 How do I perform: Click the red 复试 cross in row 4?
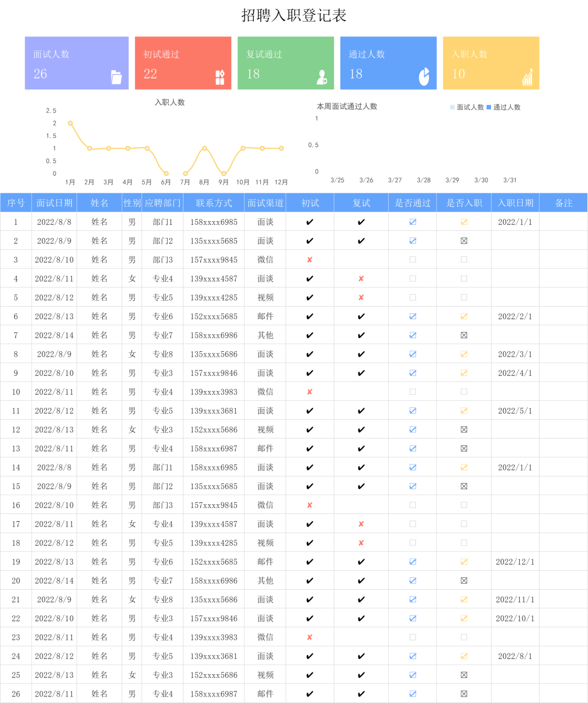pyautogui.click(x=361, y=279)
